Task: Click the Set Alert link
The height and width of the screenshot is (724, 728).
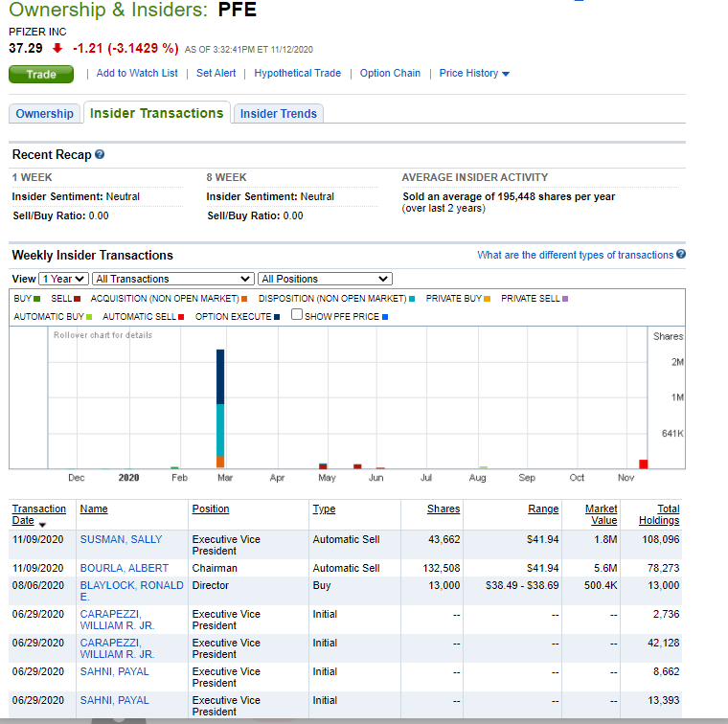Action: pos(216,74)
